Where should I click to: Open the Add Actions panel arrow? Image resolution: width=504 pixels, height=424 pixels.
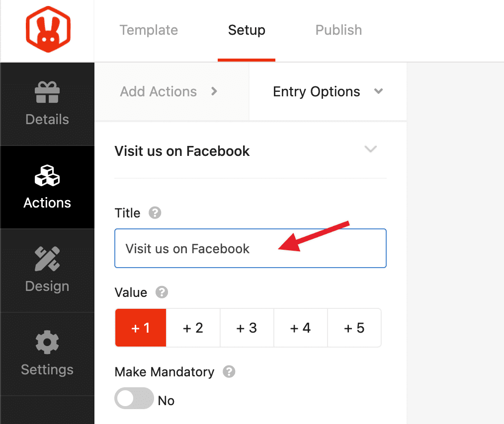[x=214, y=91]
